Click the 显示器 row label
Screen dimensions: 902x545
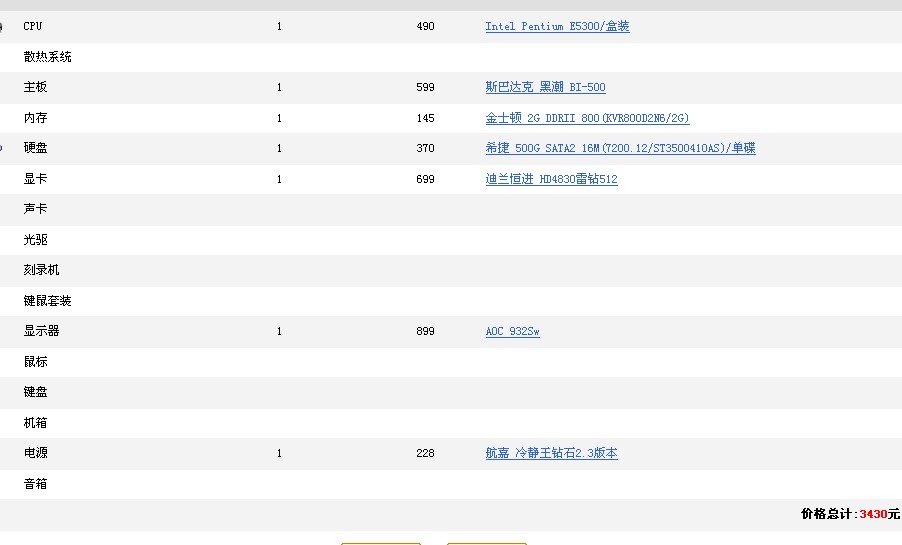point(41,331)
